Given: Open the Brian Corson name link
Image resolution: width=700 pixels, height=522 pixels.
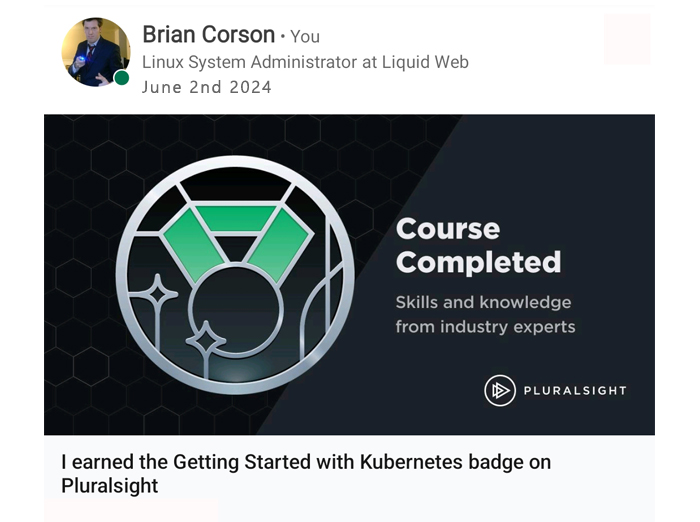Looking at the screenshot, I should [208, 35].
